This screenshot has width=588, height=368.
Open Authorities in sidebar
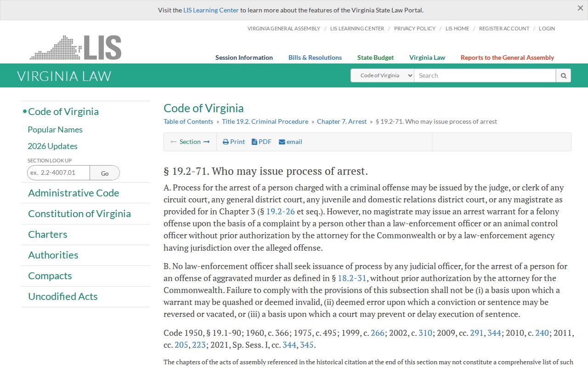pyautogui.click(x=53, y=255)
